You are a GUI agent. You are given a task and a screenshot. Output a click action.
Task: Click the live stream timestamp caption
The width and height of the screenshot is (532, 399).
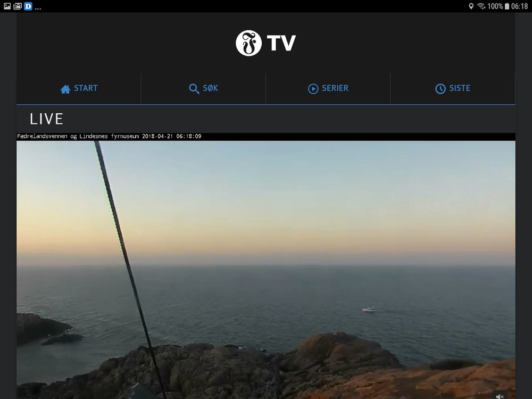[109, 136]
